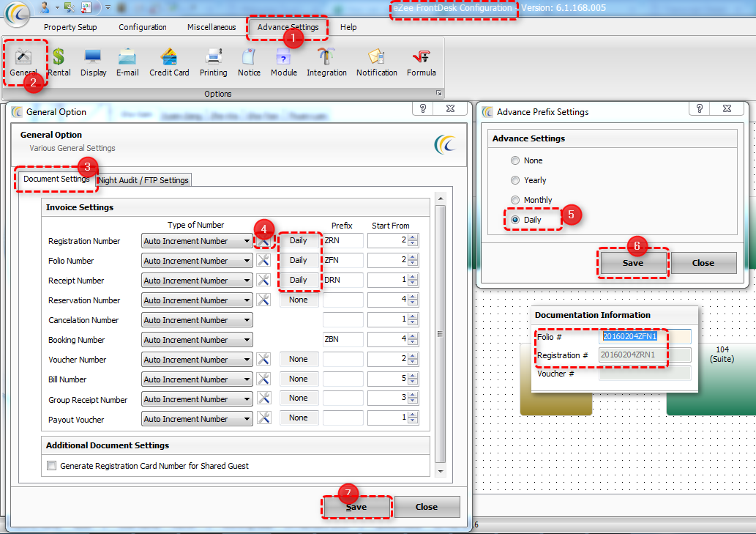Open prefix settings tool for Group Receipt Number
Image resolution: width=756 pixels, height=534 pixels.
click(x=263, y=399)
